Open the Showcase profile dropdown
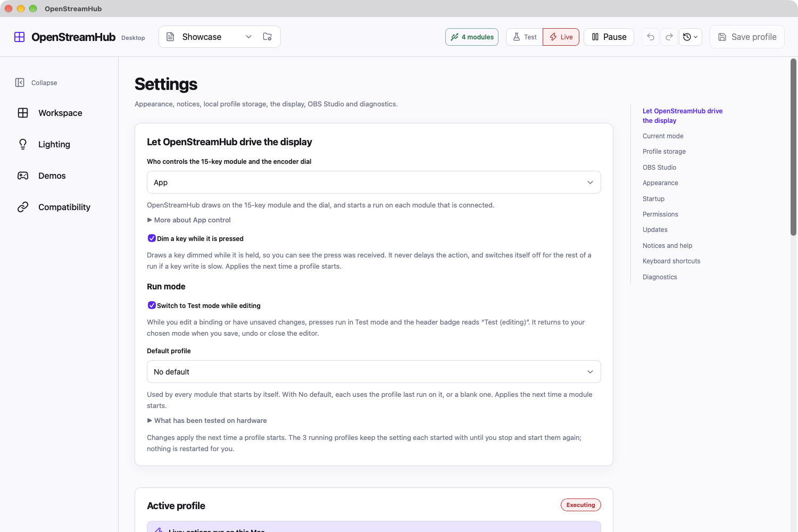This screenshot has width=798, height=532. click(x=210, y=37)
